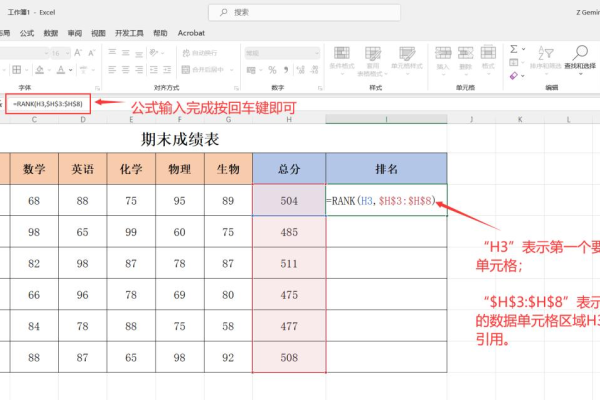The image size is (600, 400).
Task: Click the 搜索 search box in title bar
Action: pos(305,12)
